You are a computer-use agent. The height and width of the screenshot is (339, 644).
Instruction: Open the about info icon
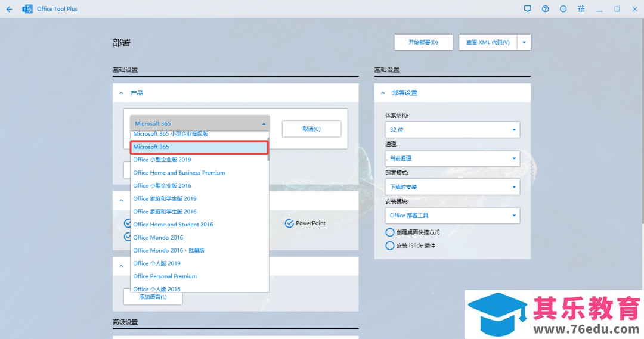click(x=563, y=8)
